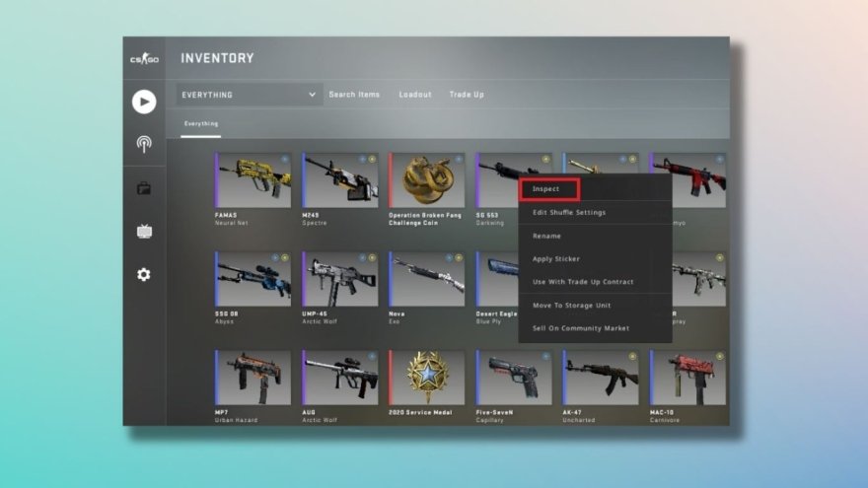The height and width of the screenshot is (488, 868).
Task: Open the Search Items option
Action: click(354, 95)
